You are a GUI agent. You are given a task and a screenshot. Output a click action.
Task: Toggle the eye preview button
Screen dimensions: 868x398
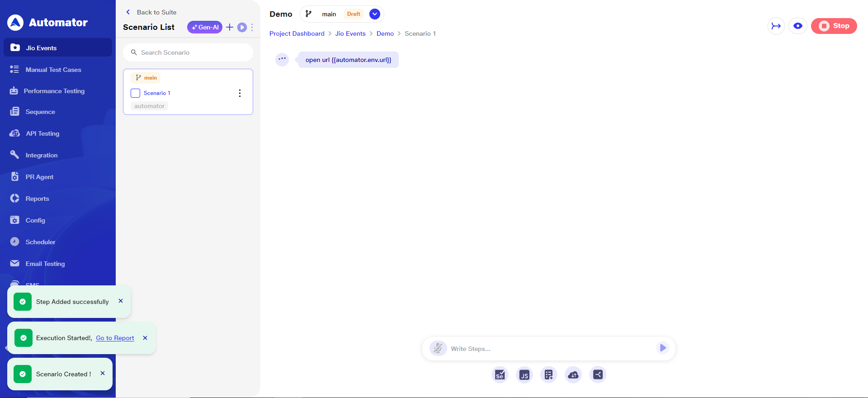pyautogui.click(x=797, y=26)
